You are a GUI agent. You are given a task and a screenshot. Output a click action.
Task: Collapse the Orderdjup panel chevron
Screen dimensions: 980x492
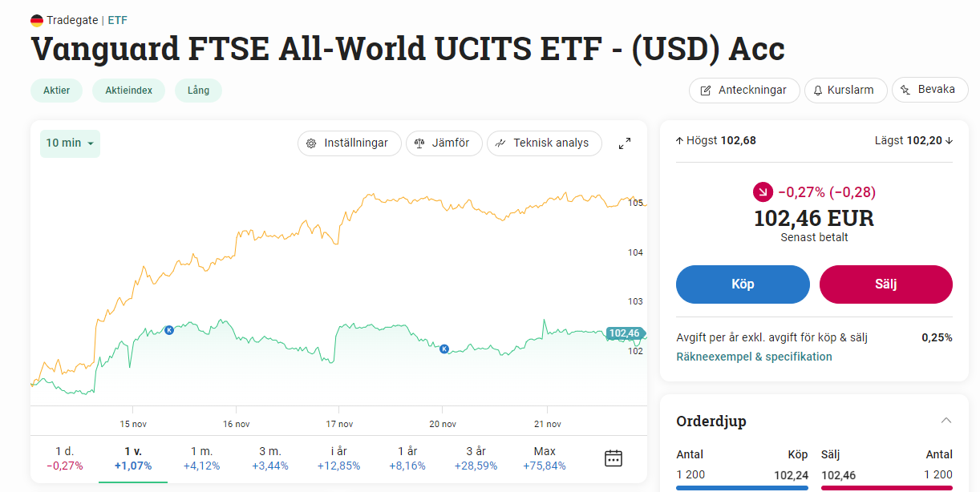[946, 421]
